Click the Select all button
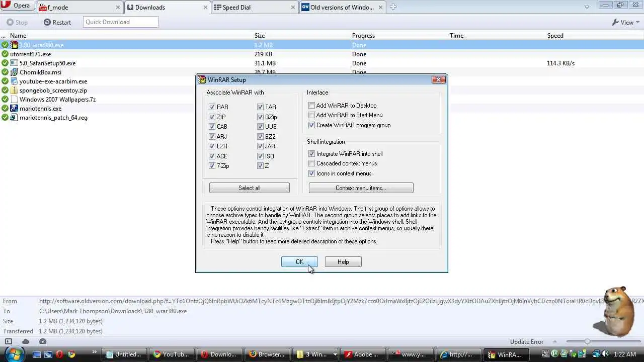The image size is (644, 362). 250,188
